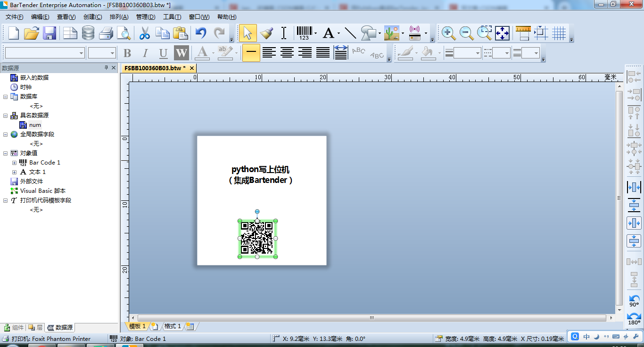Open the text highlight color picker
Image resolution: width=644 pixels, height=347 pixels.
[225, 53]
